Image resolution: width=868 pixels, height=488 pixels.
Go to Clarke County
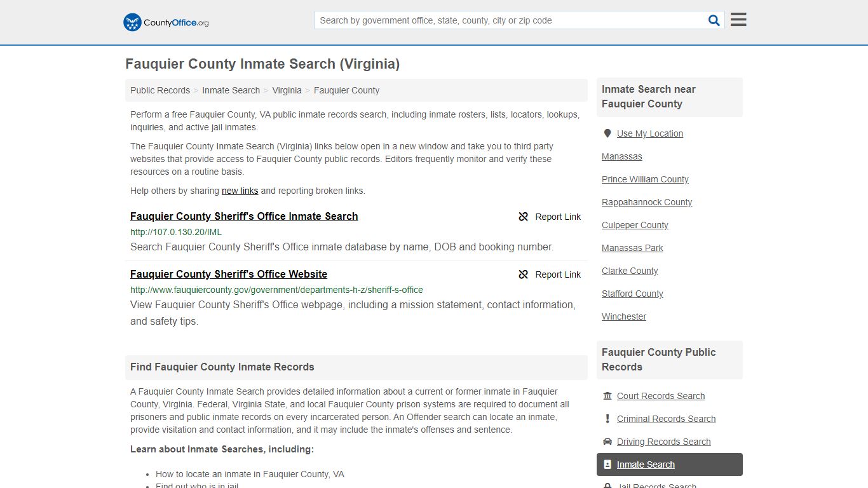630,271
